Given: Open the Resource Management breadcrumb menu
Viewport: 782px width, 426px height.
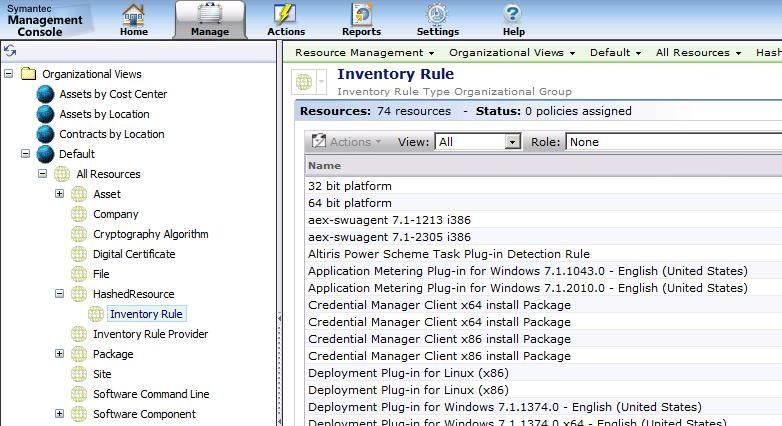Looking at the screenshot, I should 365,52.
